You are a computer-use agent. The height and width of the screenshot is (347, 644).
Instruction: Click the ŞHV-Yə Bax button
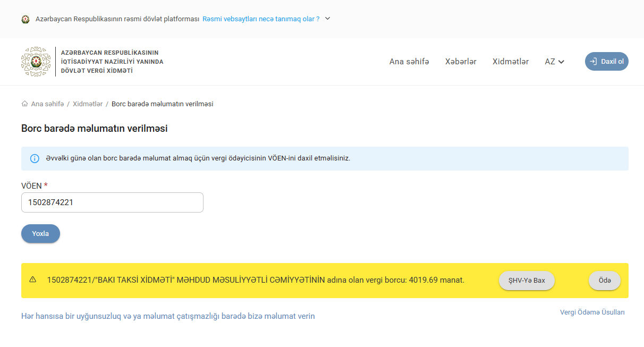[526, 281]
